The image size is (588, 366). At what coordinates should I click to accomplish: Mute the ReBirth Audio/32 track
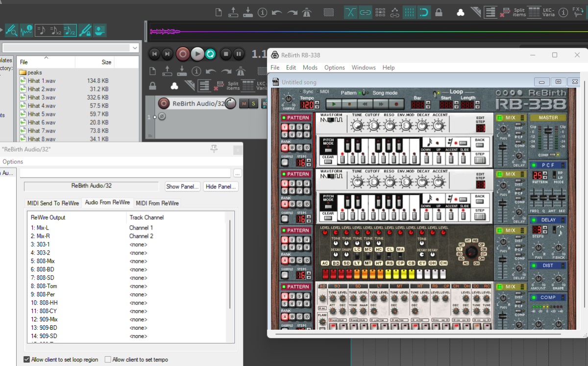[x=245, y=103]
